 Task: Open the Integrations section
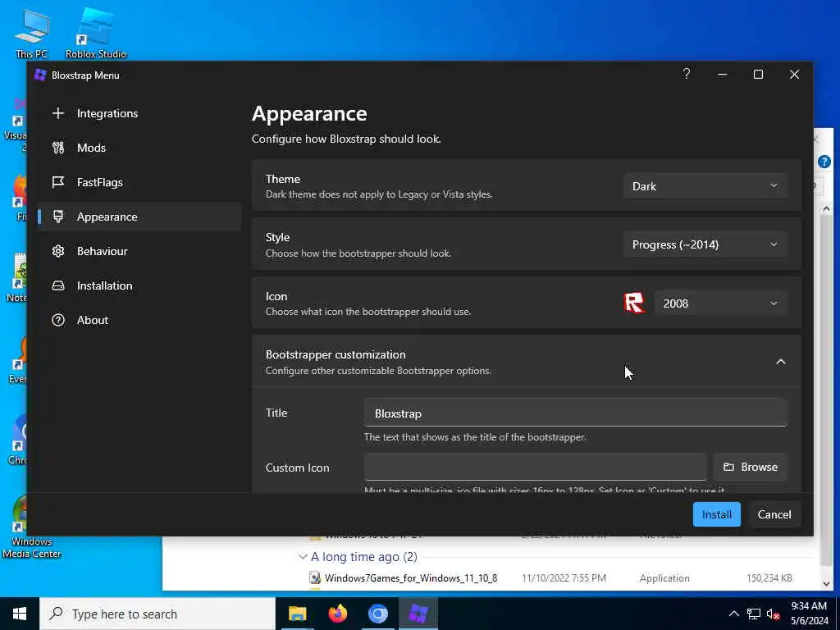(x=139, y=113)
